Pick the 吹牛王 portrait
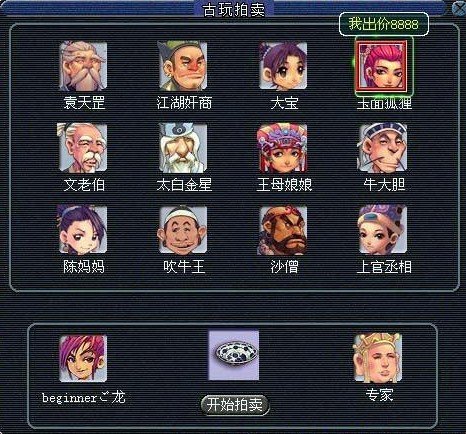The image size is (466, 434). [x=183, y=230]
